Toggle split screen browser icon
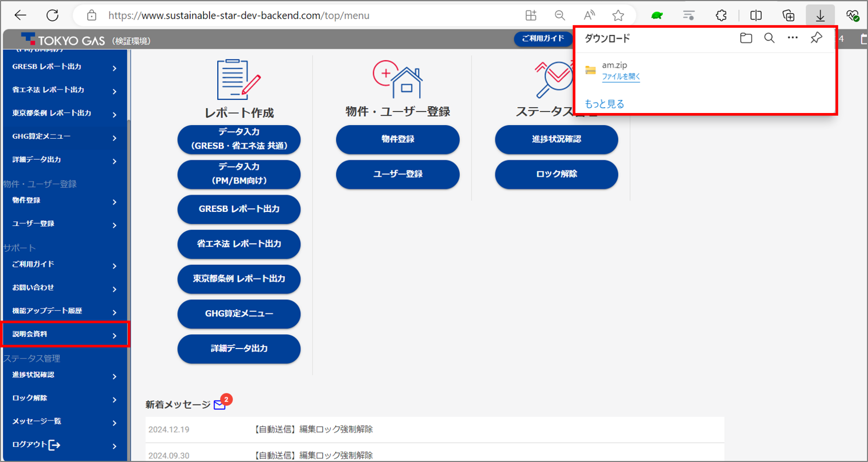Image resolution: width=868 pixels, height=462 pixels. click(755, 15)
